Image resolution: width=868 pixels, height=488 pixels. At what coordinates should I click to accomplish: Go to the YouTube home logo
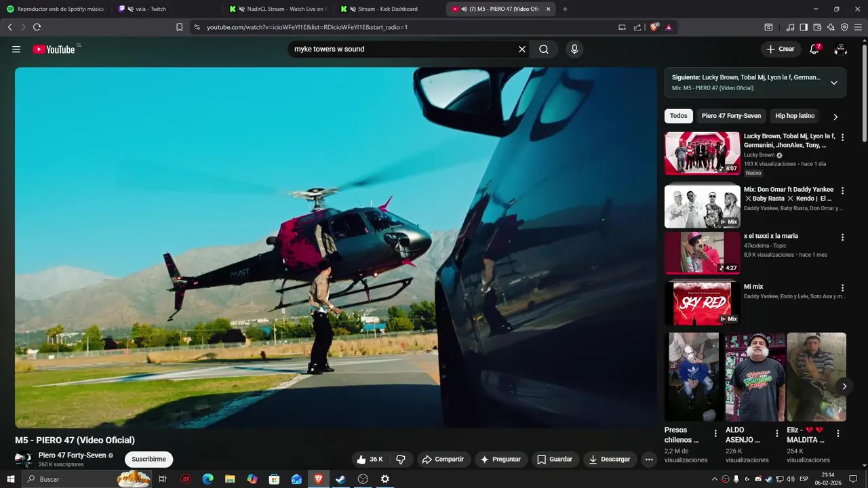click(x=54, y=49)
